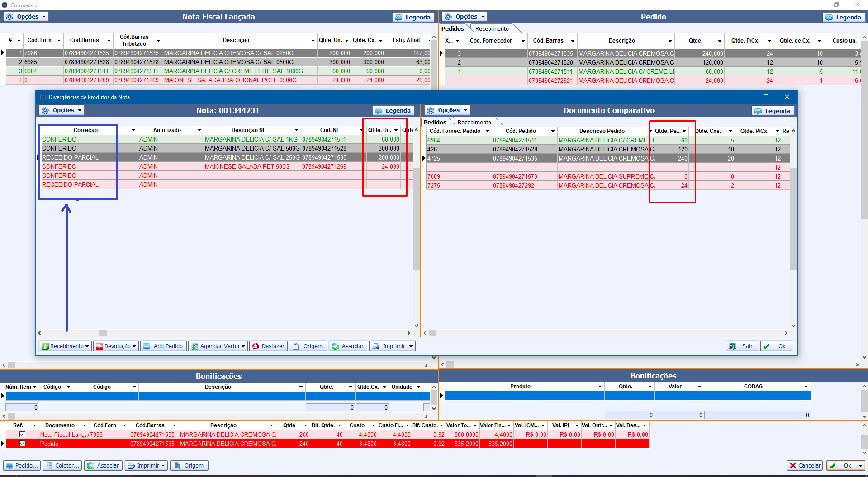Click the Coletor calculator icon
This screenshot has width=868, height=477.
(x=48, y=466)
